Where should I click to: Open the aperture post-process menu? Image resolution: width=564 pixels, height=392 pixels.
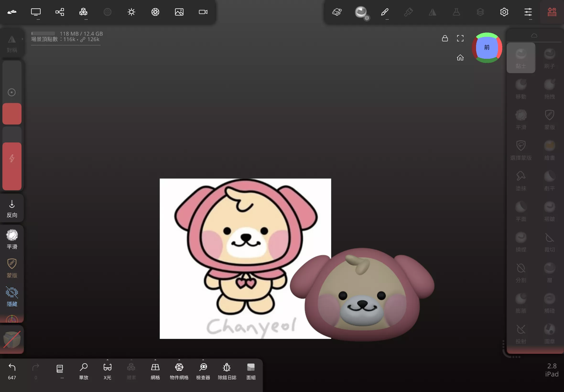coord(155,12)
